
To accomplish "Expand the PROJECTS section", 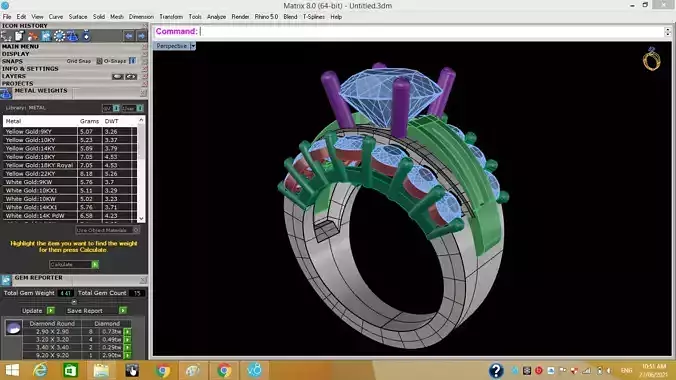I will pos(17,83).
